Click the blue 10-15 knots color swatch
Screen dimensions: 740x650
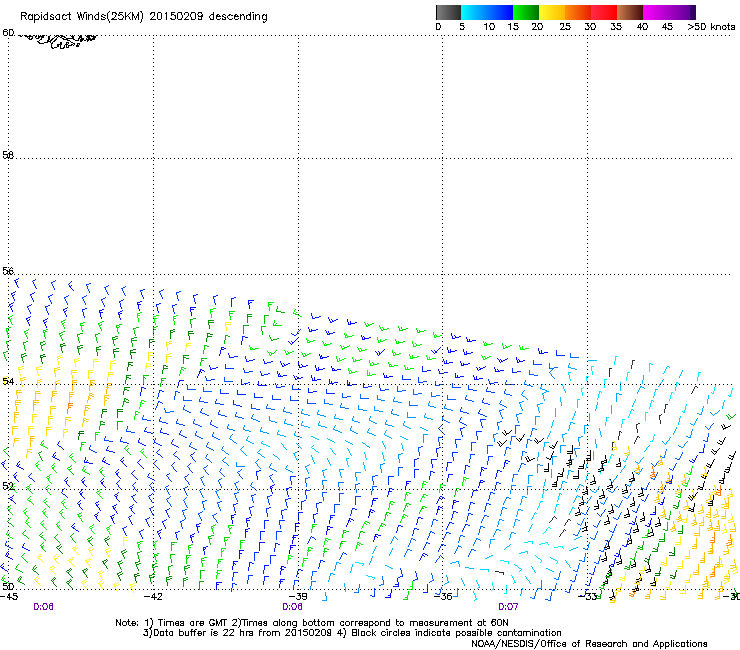point(500,12)
